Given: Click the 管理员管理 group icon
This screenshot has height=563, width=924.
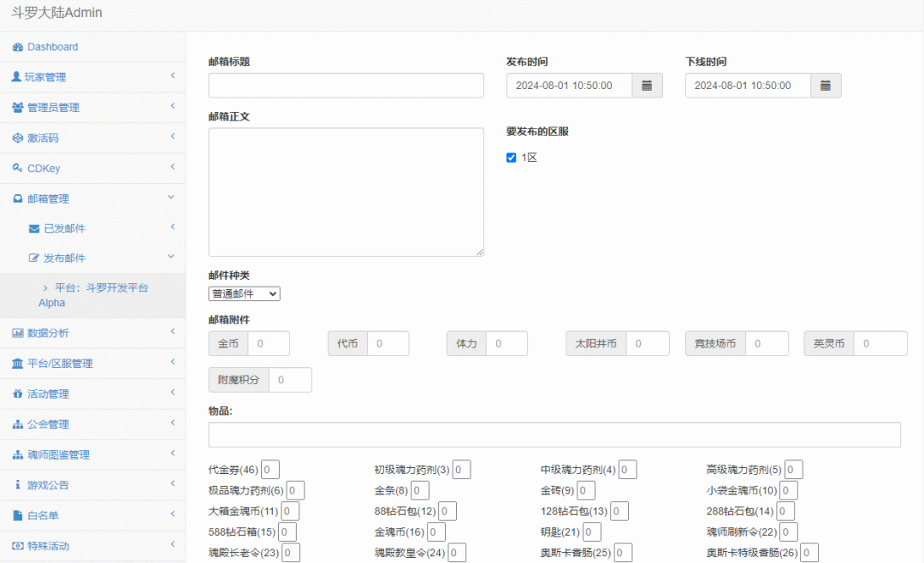Looking at the screenshot, I should [18, 108].
